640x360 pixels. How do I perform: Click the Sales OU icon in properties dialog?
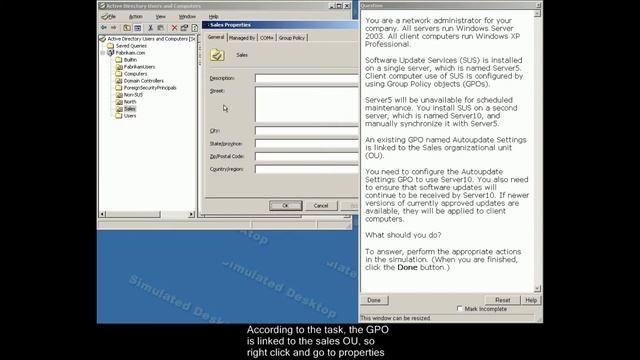coord(217,55)
